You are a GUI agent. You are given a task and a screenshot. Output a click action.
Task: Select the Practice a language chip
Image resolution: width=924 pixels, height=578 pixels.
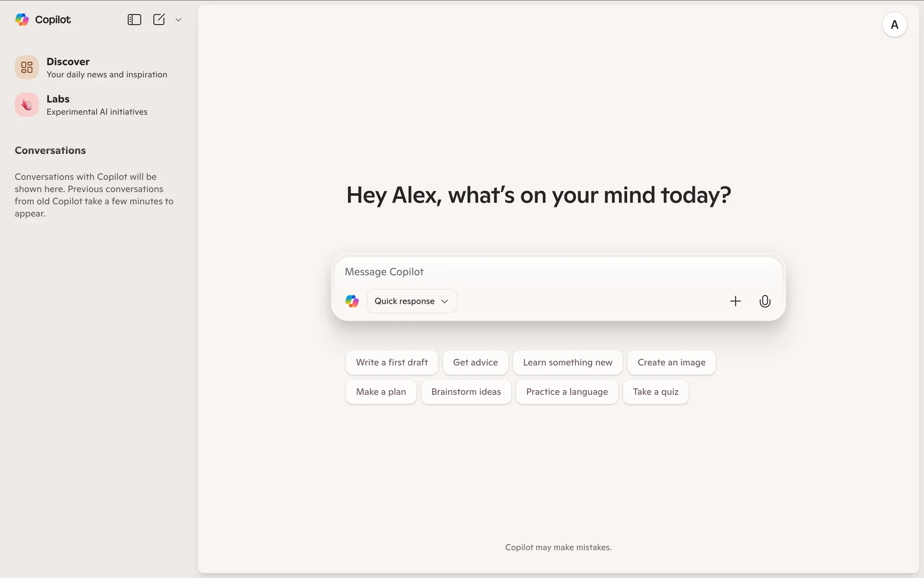pos(567,392)
